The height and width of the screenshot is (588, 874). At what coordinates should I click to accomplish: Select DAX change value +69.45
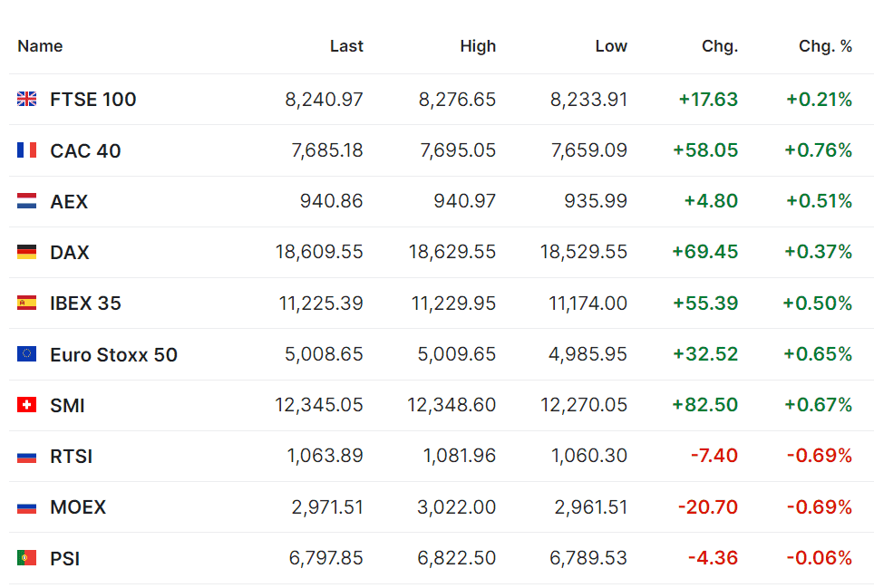point(705,252)
